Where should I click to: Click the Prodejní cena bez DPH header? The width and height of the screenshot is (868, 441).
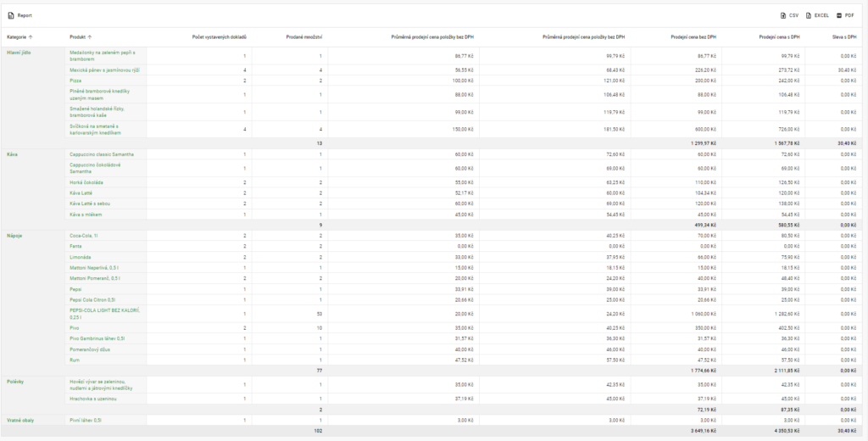(693, 37)
